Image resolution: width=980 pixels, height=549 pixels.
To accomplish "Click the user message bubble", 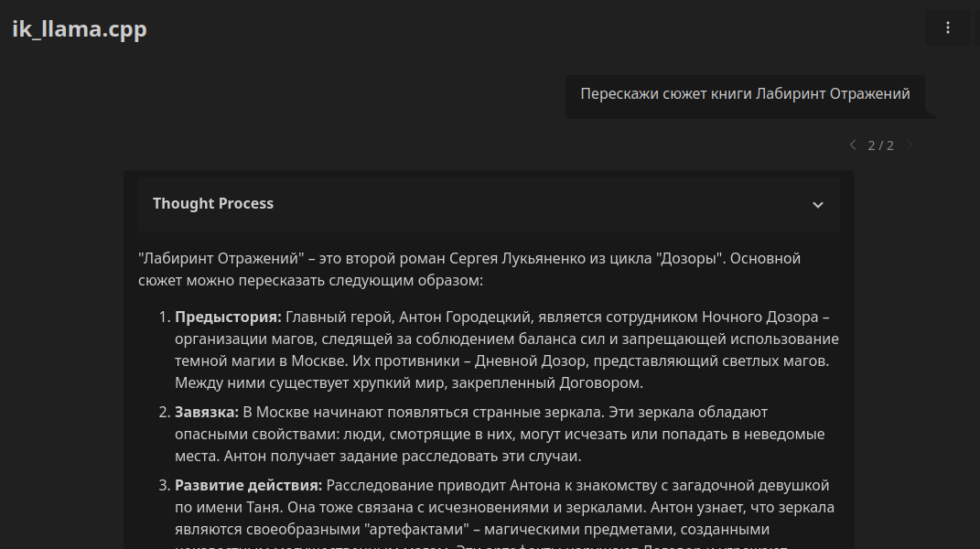I will pos(745,93).
